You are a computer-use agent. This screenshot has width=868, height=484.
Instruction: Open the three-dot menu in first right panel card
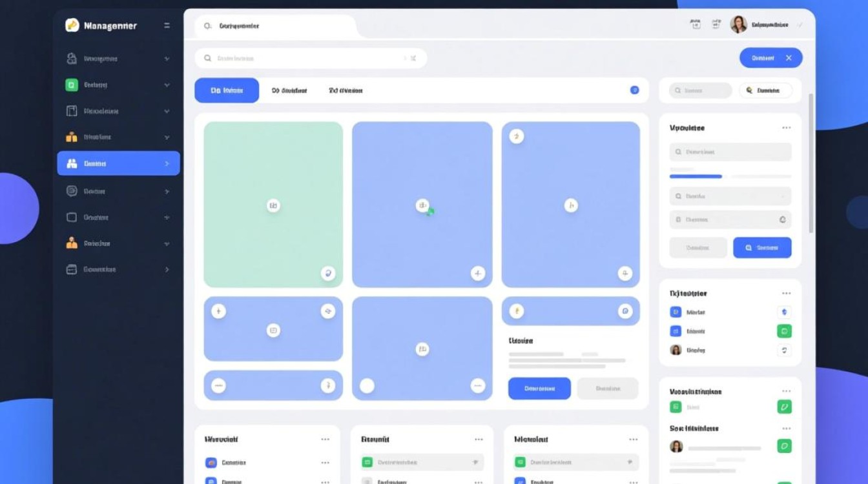(786, 128)
